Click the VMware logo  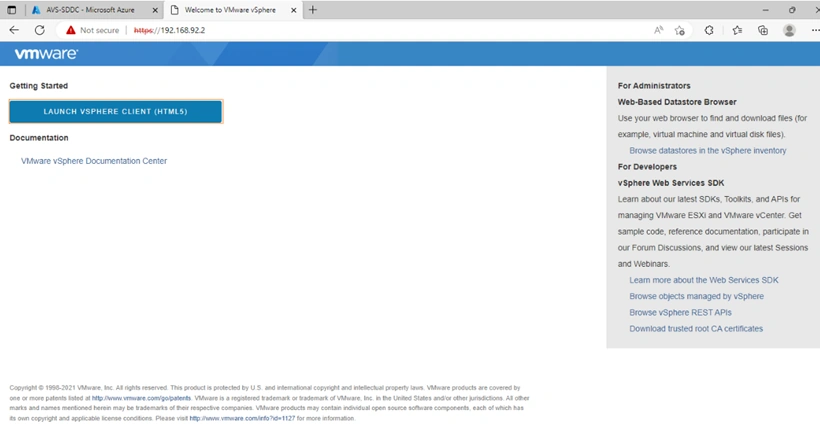(46, 53)
